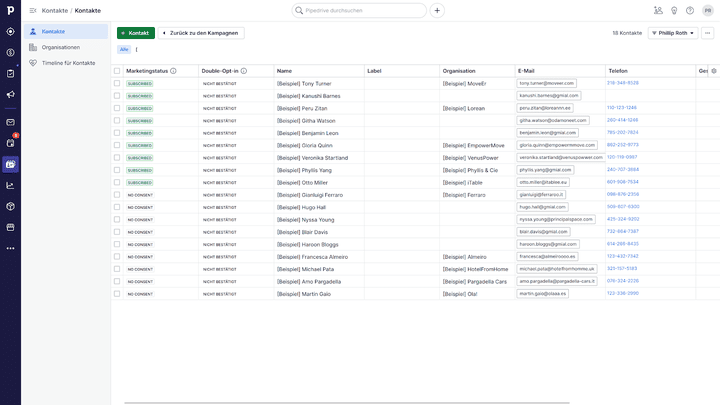720x405 pixels.
Task: Check the Martin Gaio row checkbox
Action: tap(117, 294)
